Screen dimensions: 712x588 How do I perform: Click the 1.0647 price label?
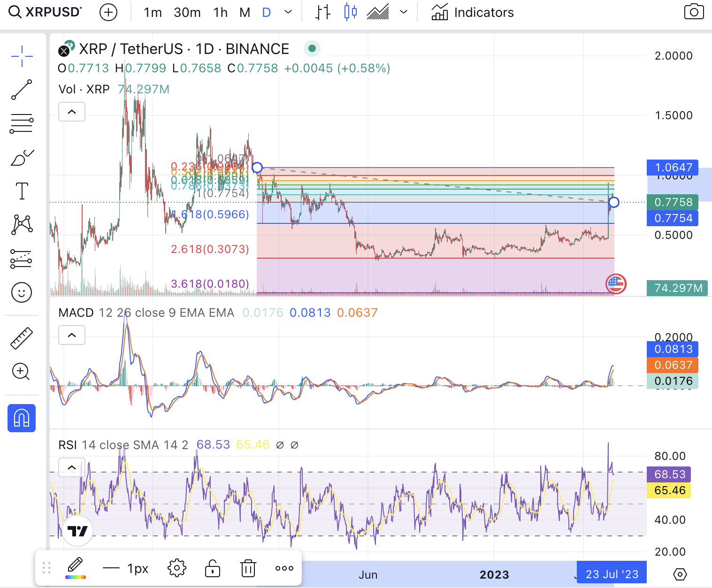(x=673, y=168)
